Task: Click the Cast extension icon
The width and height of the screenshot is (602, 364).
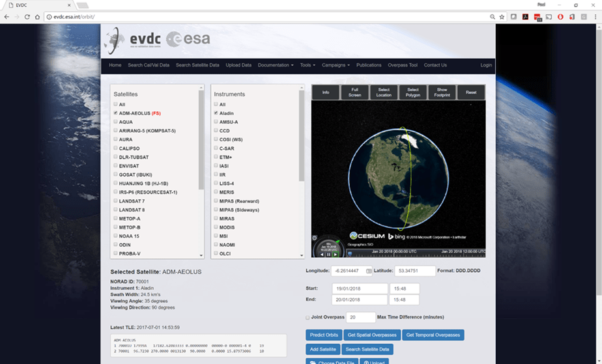Action: coord(549,17)
